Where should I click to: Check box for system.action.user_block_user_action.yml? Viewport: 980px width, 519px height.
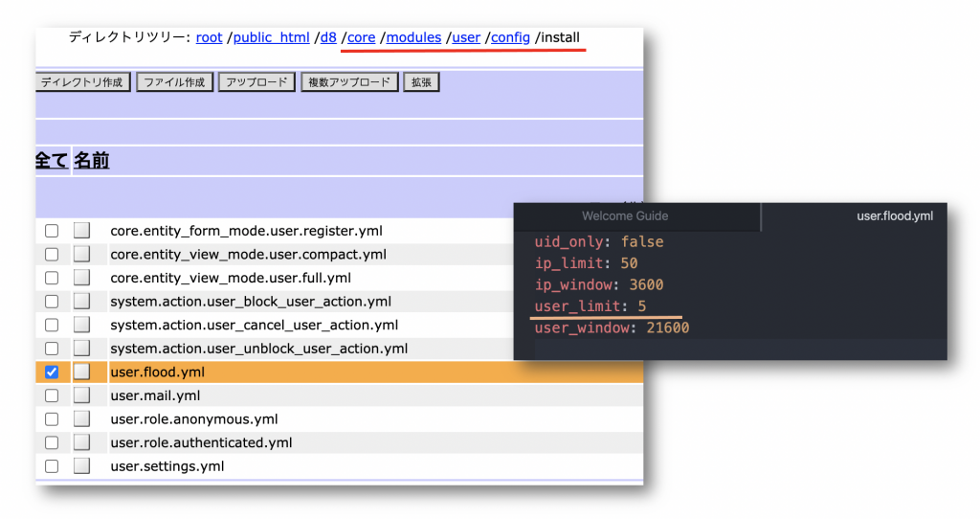coord(52,302)
